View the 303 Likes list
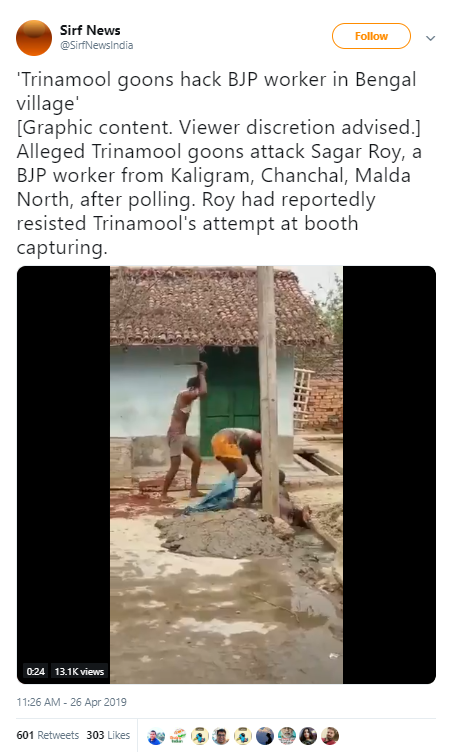Viewport: 456px width, 752px height. tap(108, 735)
